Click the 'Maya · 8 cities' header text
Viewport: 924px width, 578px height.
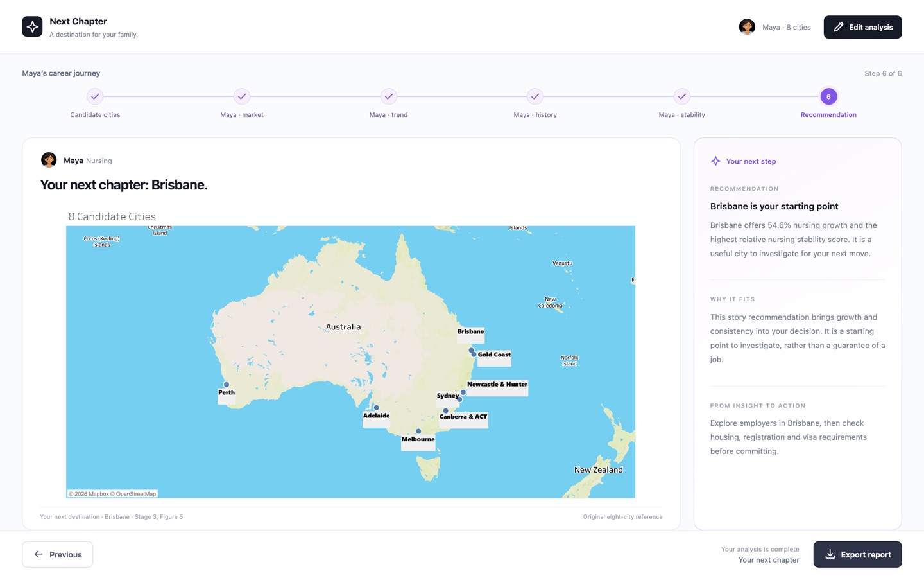pyautogui.click(x=786, y=27)
